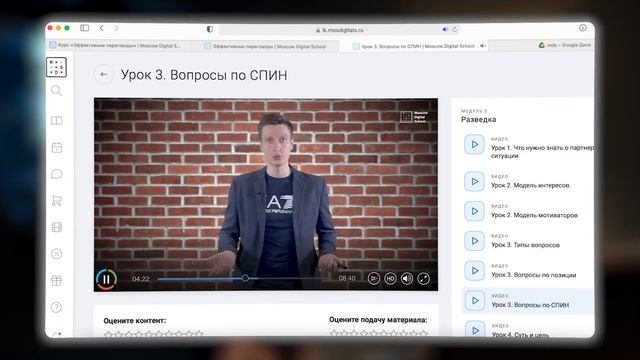The image size is (640, 360).
Task: Open the chat bubble icon in sidebar
Action: tap(57, 174)
